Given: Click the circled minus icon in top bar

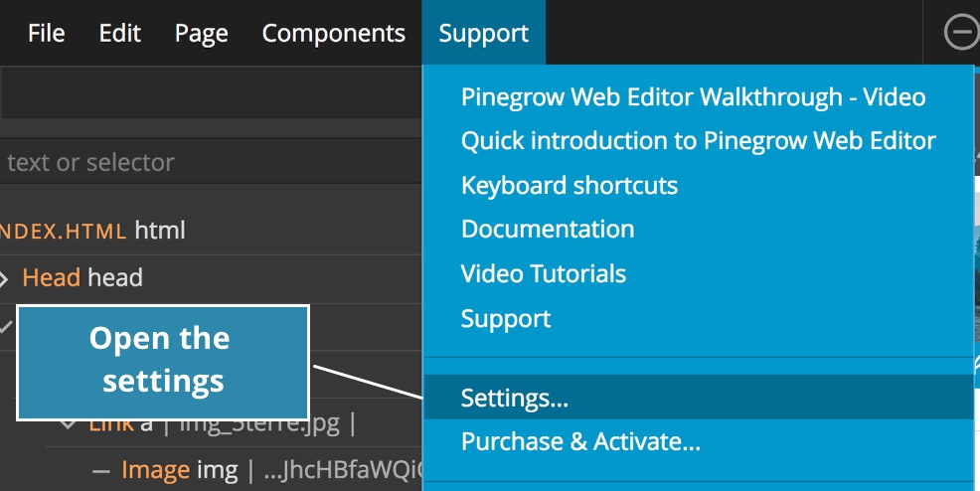Looking at the screenshot, I should 961,33.
